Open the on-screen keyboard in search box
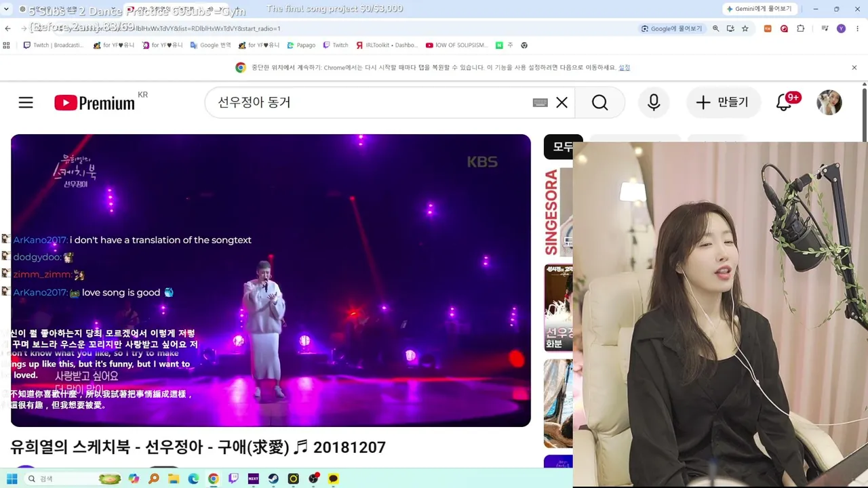 click(540, 102)
